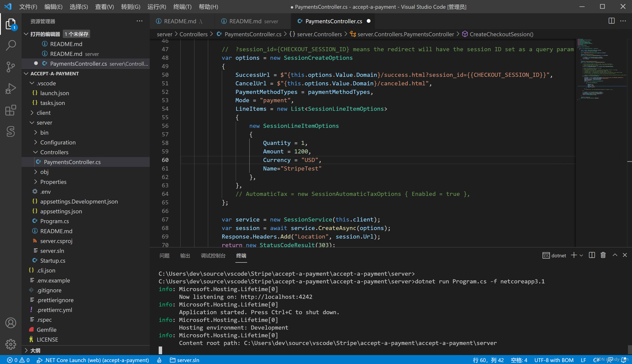Switch to first README.md editor tab
The image size is (632, 364).
coord(182,21)
